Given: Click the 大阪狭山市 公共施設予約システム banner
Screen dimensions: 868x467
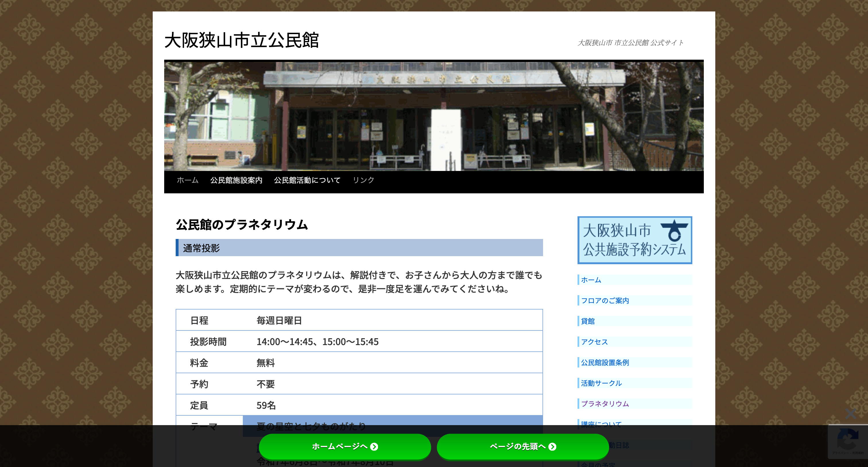Looking at the screenshot, I should point(634,240).
